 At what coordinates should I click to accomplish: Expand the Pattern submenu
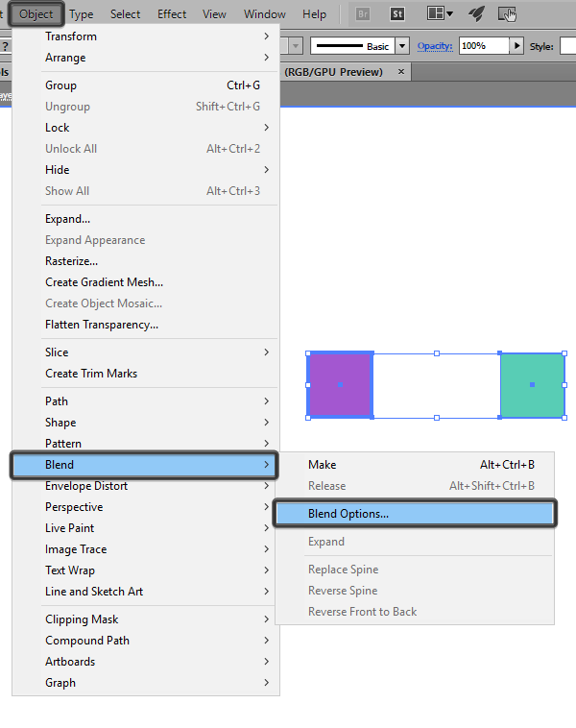click(146, 444)
